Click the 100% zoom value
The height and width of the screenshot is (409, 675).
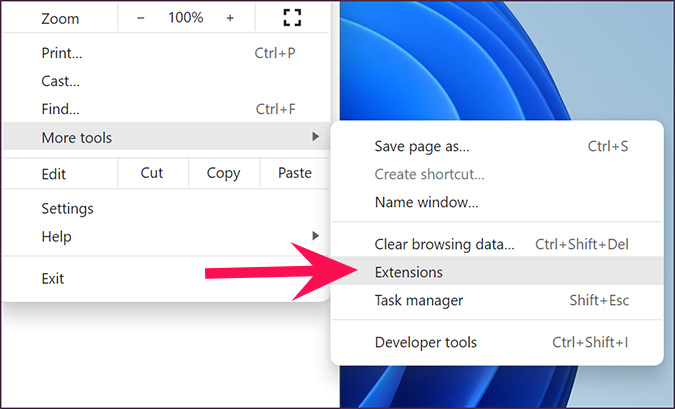tap(186, 18)
